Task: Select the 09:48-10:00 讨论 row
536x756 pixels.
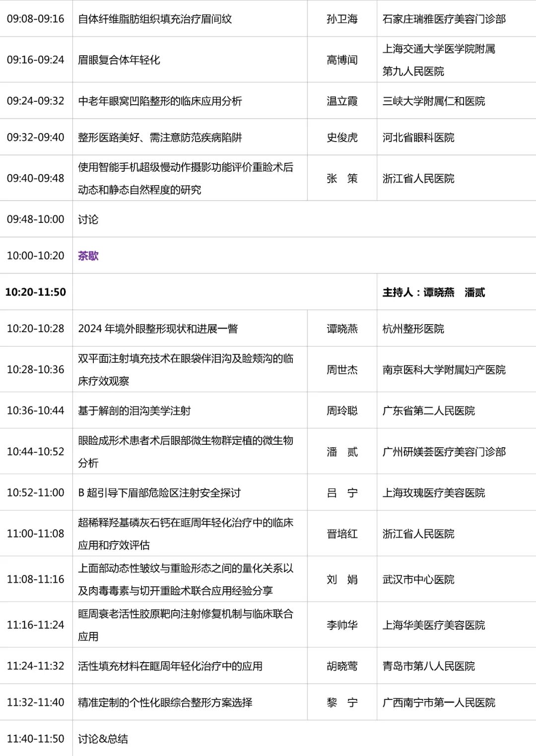Action: [x=89, y=219]
